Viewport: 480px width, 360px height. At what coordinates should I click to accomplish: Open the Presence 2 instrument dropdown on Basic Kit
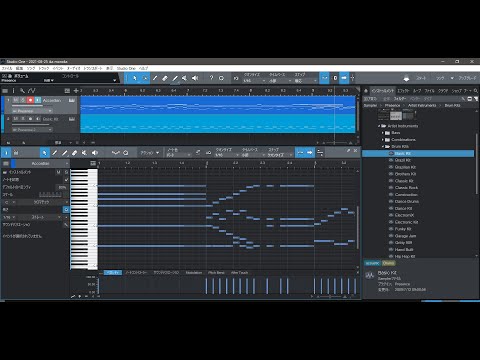(32, 129)
